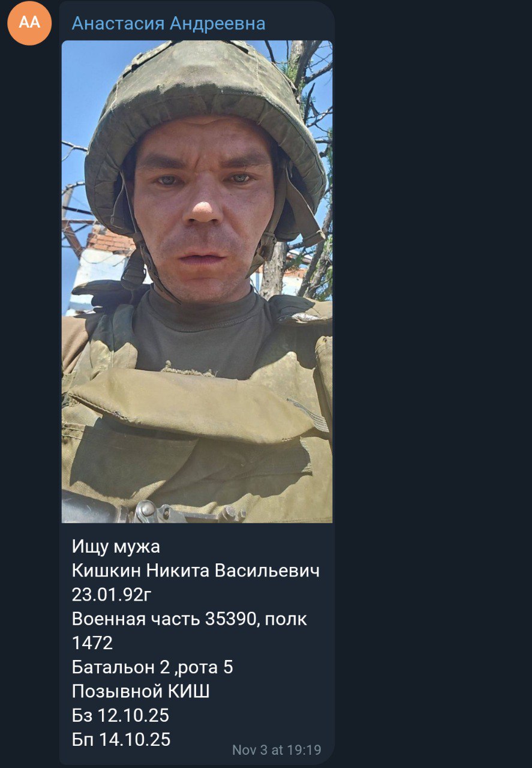Click the callsign word КИШ

[188, 691]
